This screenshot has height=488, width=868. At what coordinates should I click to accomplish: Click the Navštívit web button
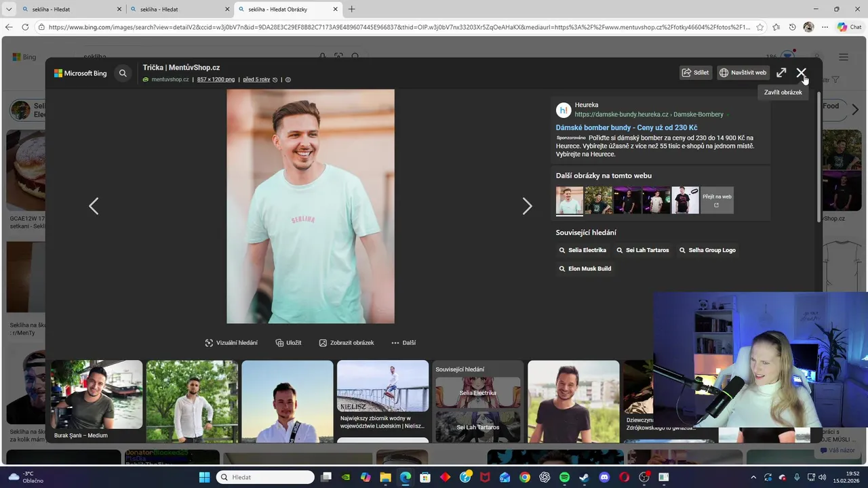click(x=743, y=73)
